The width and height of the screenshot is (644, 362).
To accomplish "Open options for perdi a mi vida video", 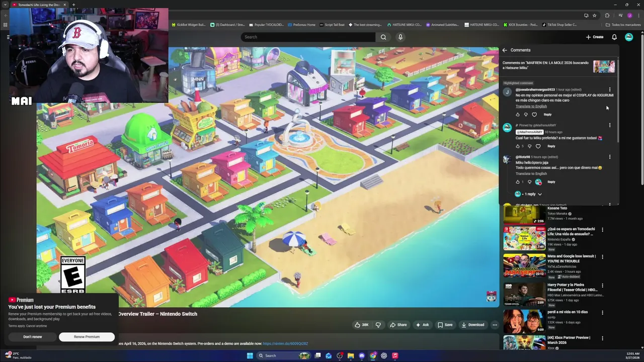I will point(602,313).
